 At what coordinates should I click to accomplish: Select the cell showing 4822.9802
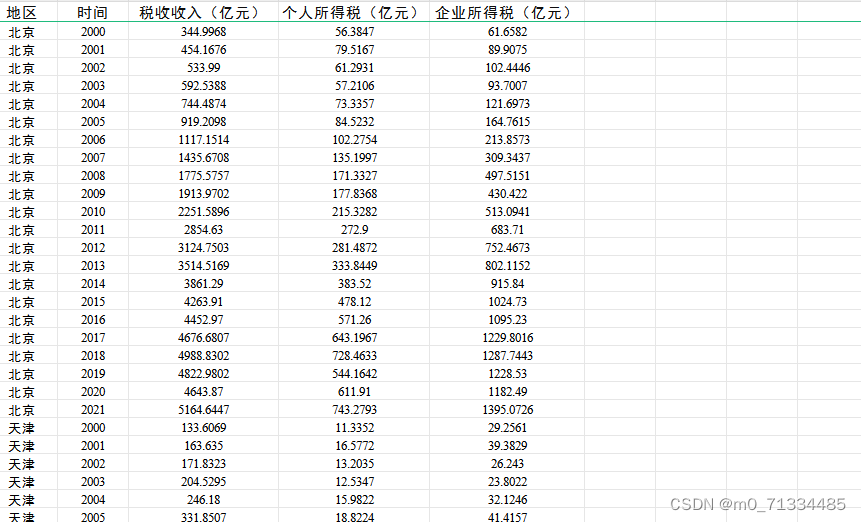(204, 374)
